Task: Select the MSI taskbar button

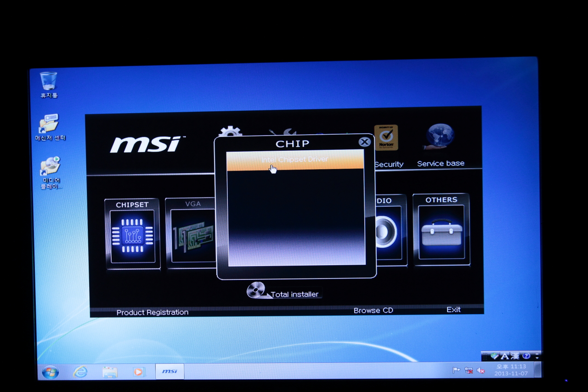Action: (x=170, y=371)
